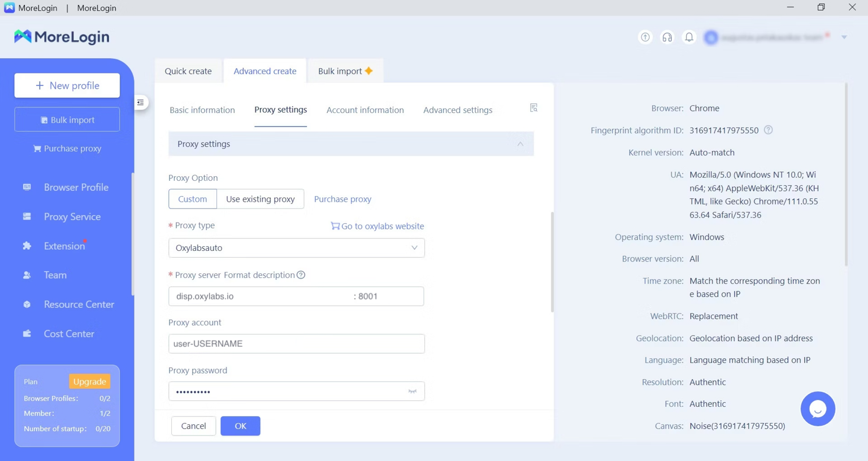Click the note icon right of Advanced settings
Viewport: 868px width, 461px height.
coord(533,108)
